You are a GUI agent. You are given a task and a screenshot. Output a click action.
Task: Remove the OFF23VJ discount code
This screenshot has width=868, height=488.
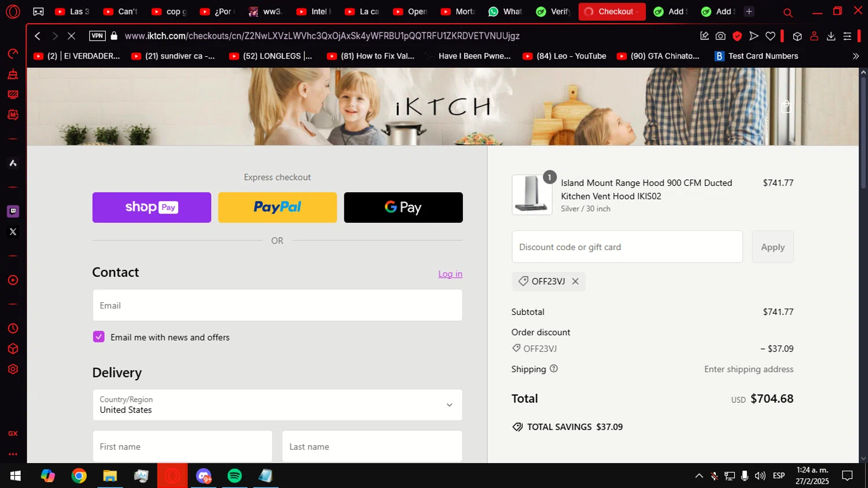click(575, 281)
